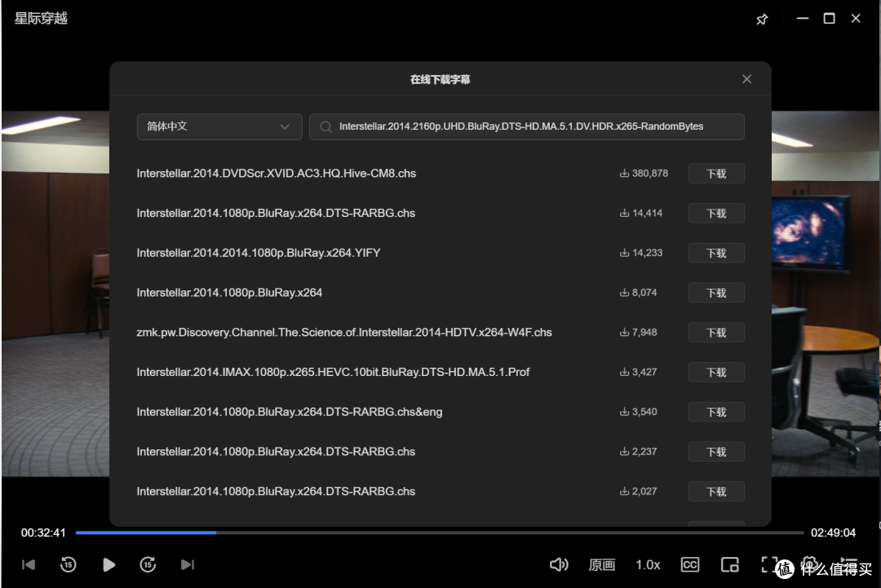881x588 pixels.
Task: Download the Discovery Channel Science of Interstellar subtitle
Action: 716,333
